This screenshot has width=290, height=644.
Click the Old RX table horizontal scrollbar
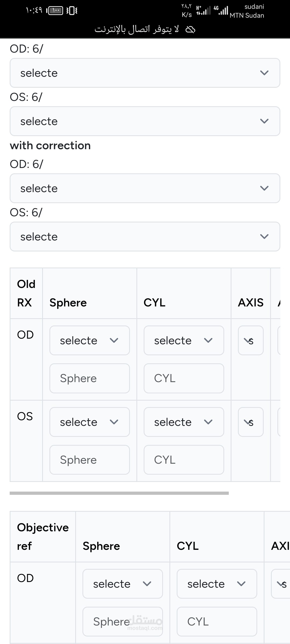pyautogui.click(x=119, y=493)
